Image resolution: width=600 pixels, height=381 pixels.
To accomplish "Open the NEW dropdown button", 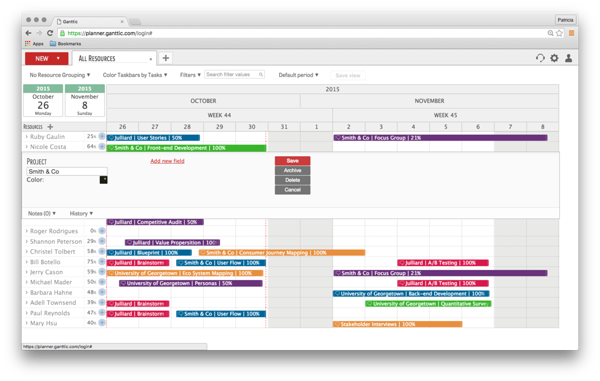I will (x=47, y=59).
